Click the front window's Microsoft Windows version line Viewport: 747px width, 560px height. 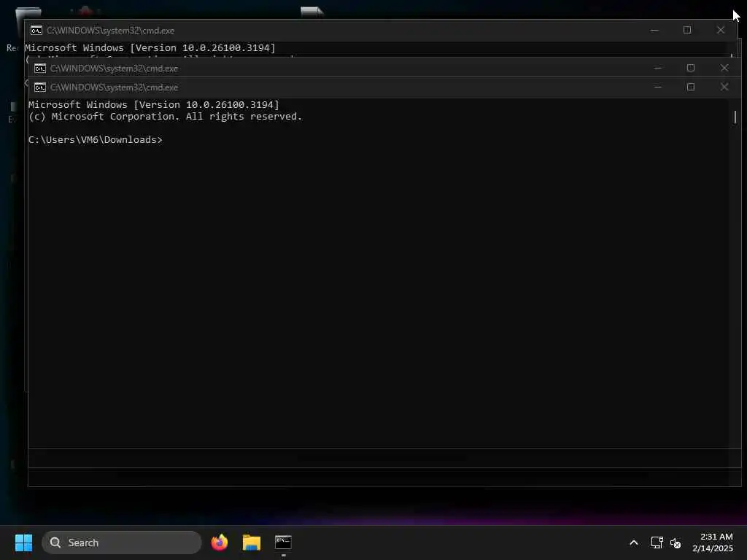(x=154, y=105)
